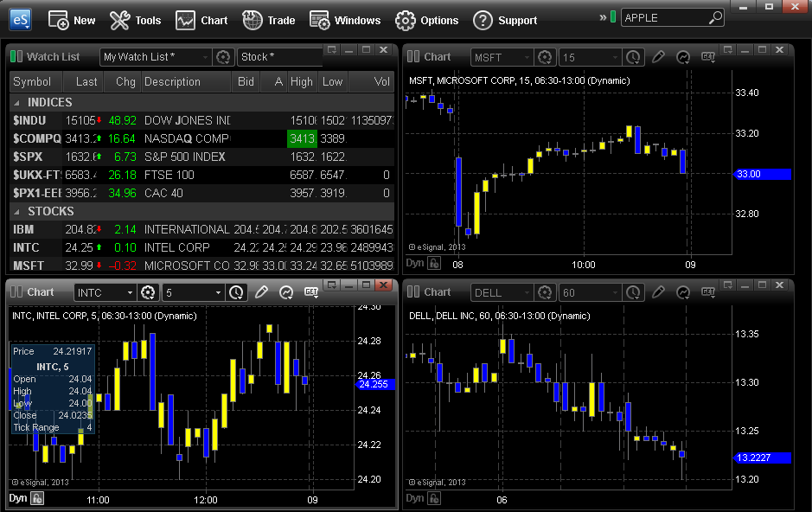Open DELL chart interval 60 dropdown

(x=589, y=293)
